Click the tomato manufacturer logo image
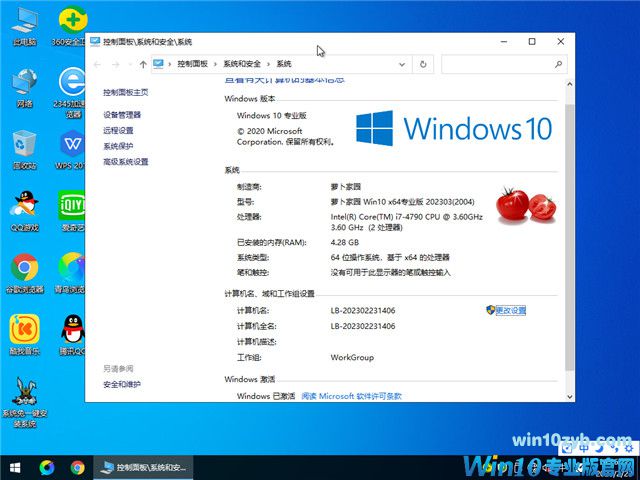Screen dimensions: 640x480 (526, 205)
